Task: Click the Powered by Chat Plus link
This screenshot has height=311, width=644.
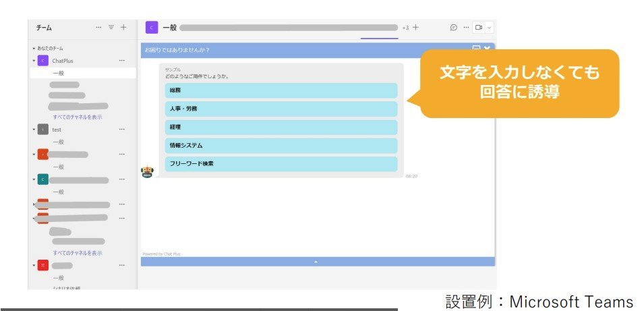Action: (161, 254)
